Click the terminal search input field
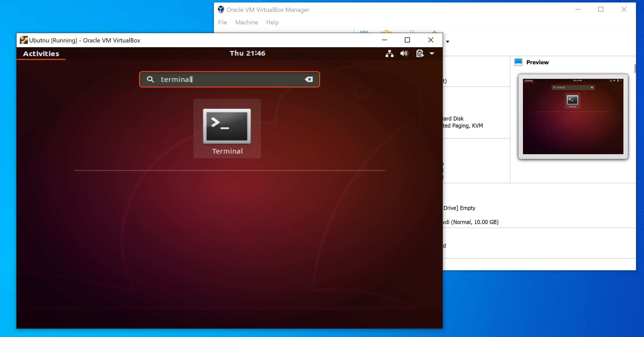Viewport: 644px width, 337px height. coord(229,79)
